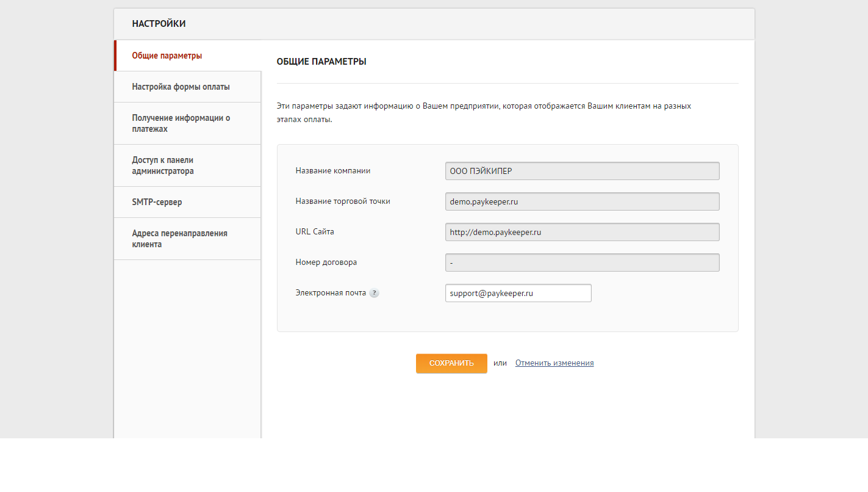Click the Название компании label

(x=332, y=170)
